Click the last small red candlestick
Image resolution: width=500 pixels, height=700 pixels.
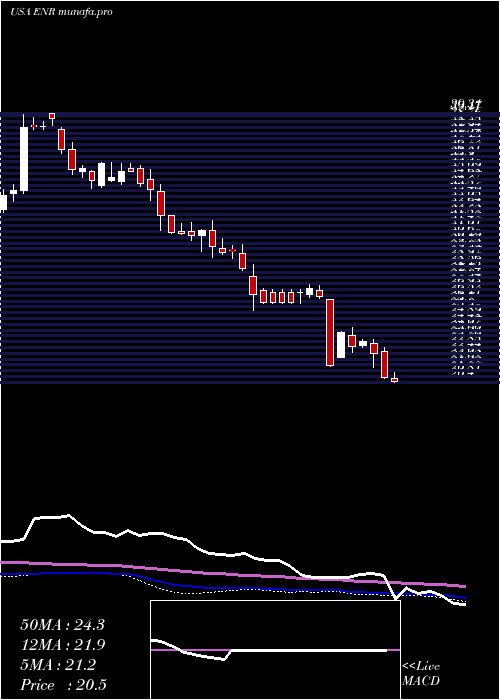[x=394, y=379]
